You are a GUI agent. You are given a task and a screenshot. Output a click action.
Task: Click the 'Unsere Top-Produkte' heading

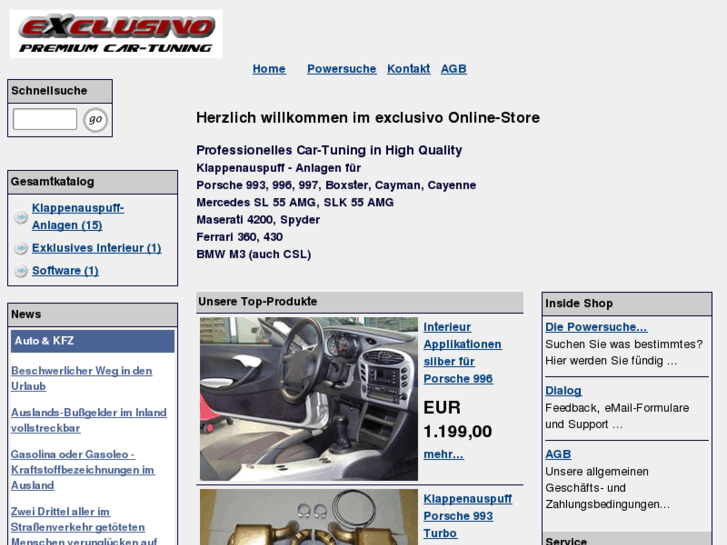[257, 301]
